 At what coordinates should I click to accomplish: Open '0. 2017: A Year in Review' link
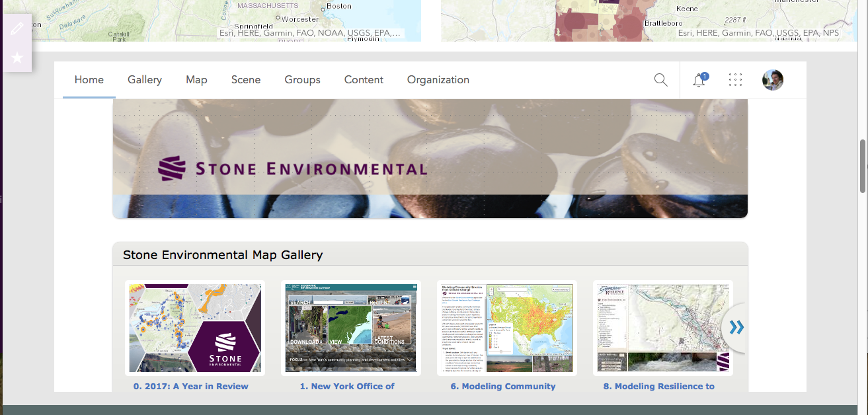[x=191, y=387]
